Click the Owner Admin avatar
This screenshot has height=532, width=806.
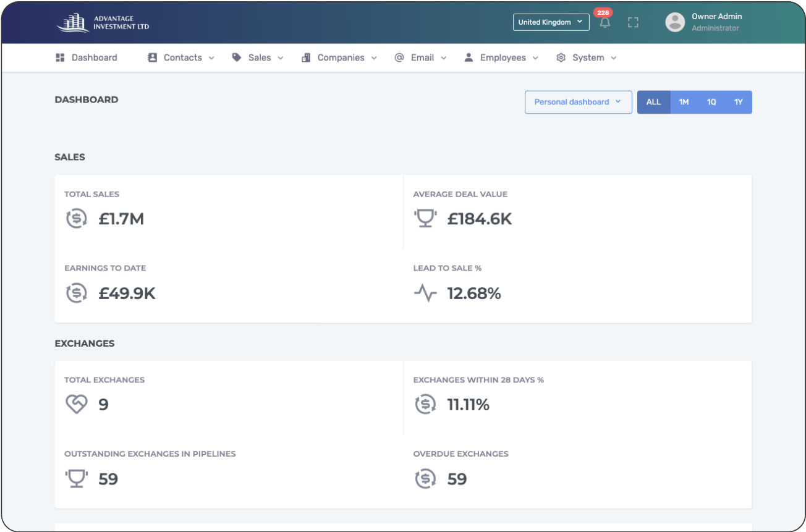[675, 22]
